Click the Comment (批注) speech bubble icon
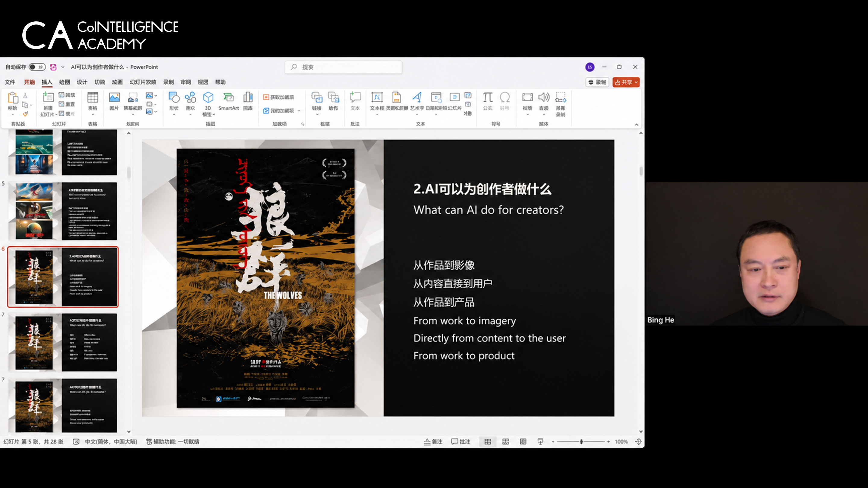 [355, 97]
